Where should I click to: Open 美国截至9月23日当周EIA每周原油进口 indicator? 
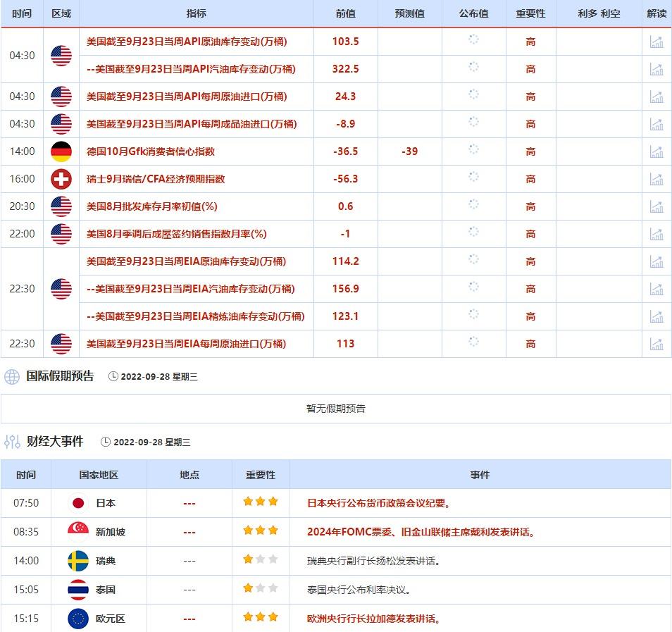point(186,343)
